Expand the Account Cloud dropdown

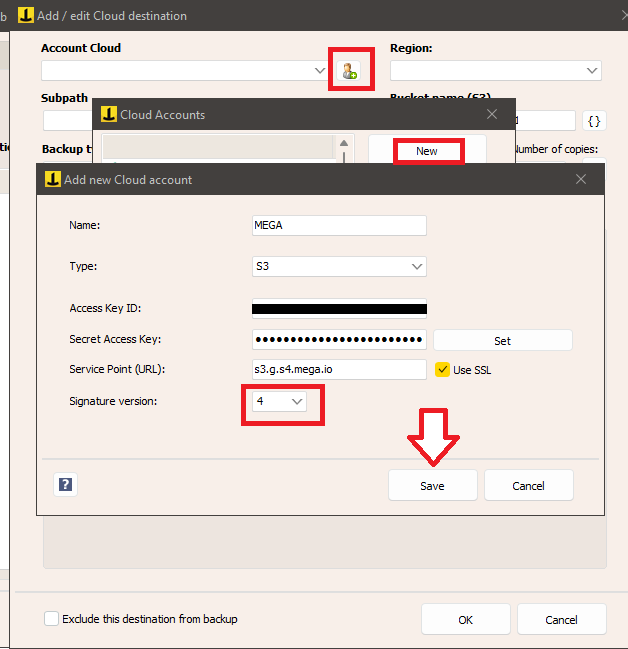coord(320,71)
